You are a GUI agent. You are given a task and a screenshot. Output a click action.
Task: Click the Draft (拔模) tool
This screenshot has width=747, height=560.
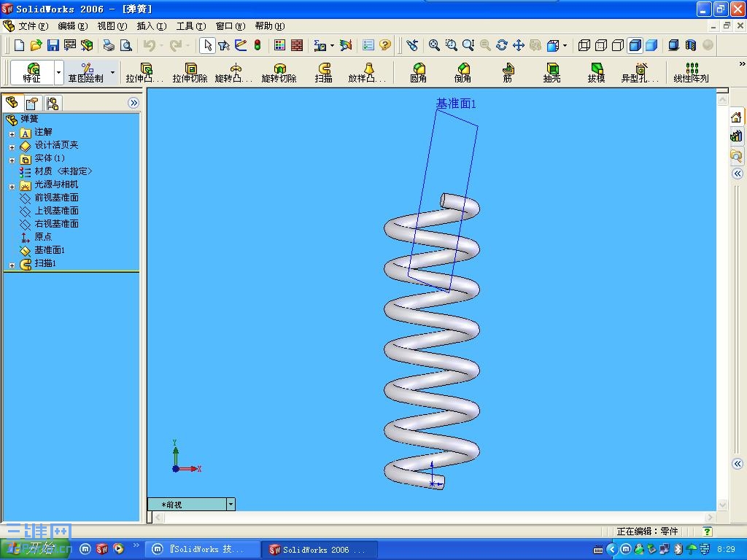tap(596, 73)
